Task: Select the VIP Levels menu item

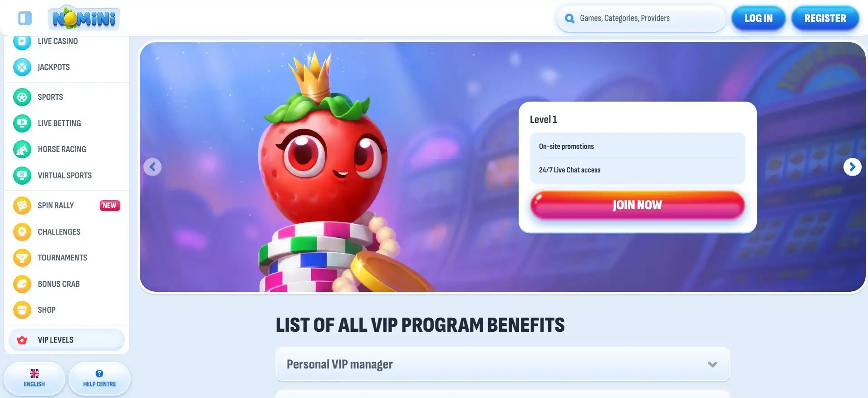Action: pos(67,340)
